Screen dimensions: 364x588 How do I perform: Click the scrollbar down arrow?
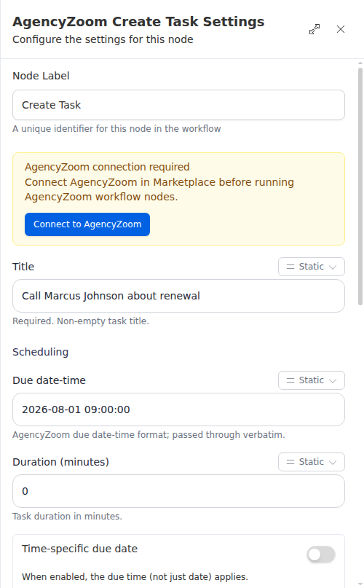pyautogui.click(x=360, y=584)
